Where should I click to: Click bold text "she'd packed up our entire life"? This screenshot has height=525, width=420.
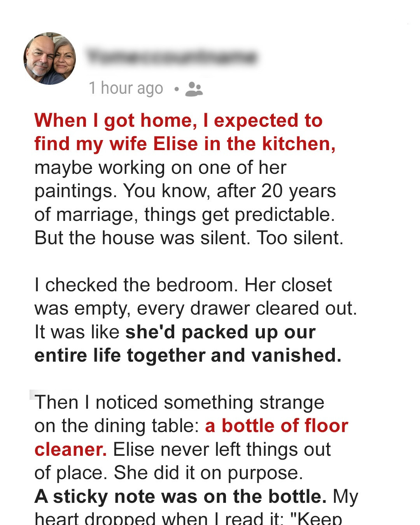220,332
